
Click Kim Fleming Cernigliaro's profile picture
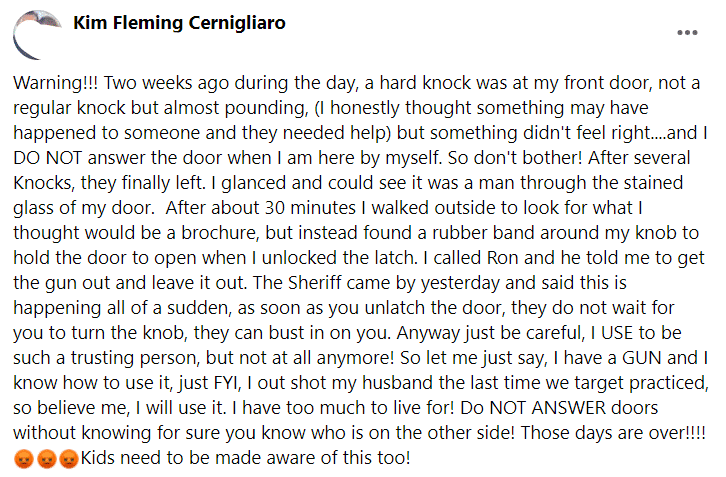coord(37,35)
